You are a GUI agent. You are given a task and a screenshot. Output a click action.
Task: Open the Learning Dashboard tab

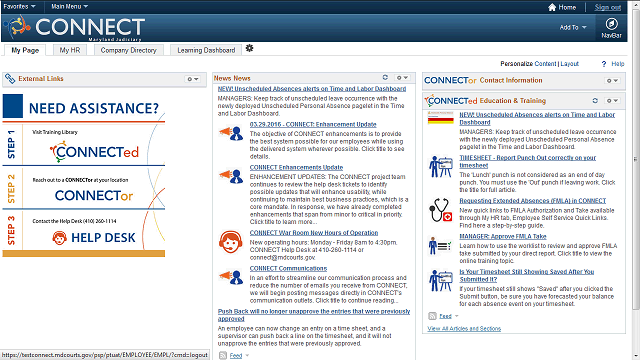coord(206,50)
